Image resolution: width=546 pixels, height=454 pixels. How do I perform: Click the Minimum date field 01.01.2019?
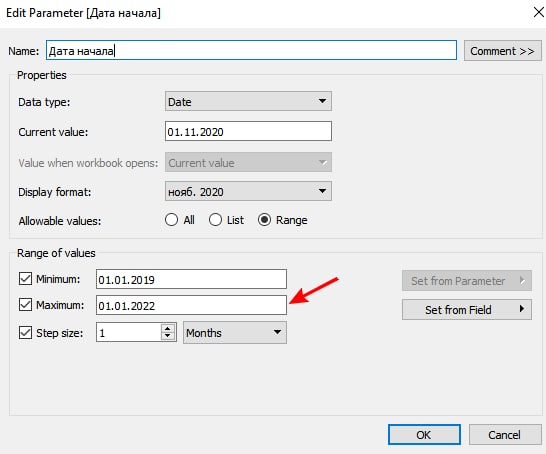pyautogui.click(x=191, y=279)
